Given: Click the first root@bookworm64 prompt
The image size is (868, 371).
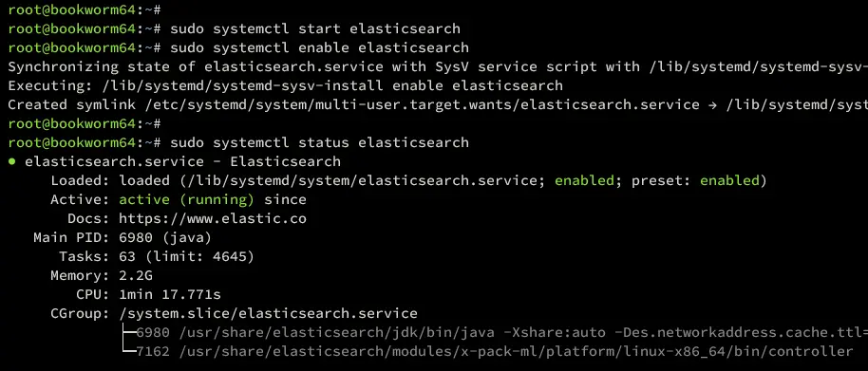Looking at the screenshot, I should 85,9.
